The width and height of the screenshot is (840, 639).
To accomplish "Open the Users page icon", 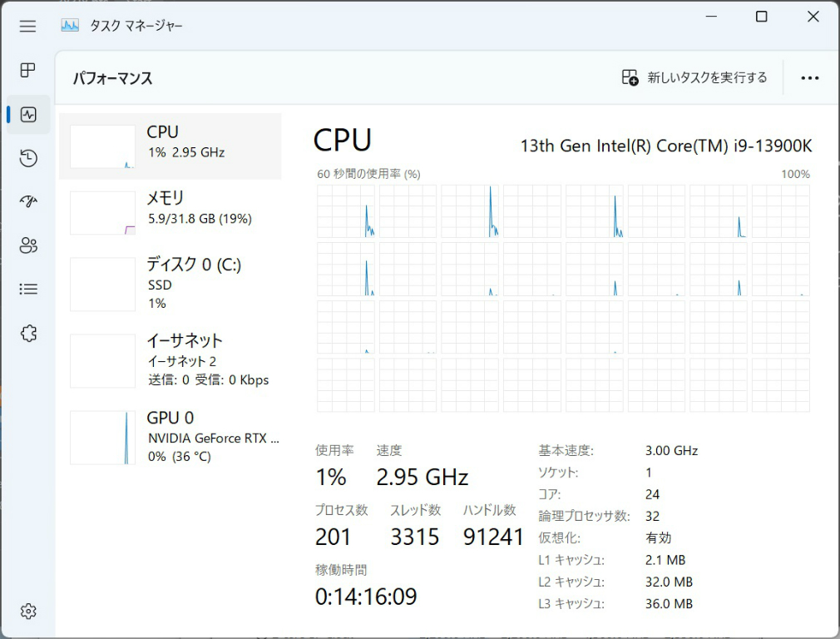I will (28, 245).
